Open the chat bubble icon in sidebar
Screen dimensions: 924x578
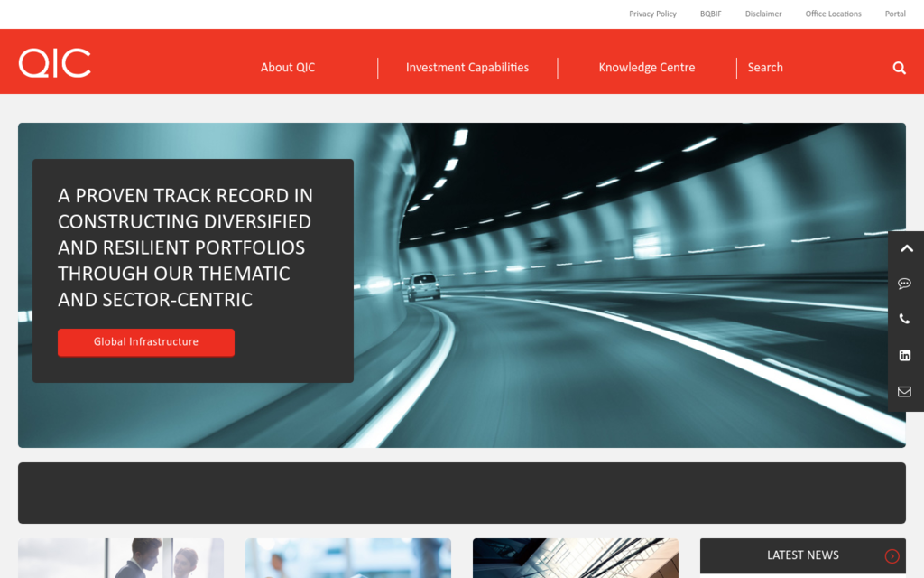point(905,284)
